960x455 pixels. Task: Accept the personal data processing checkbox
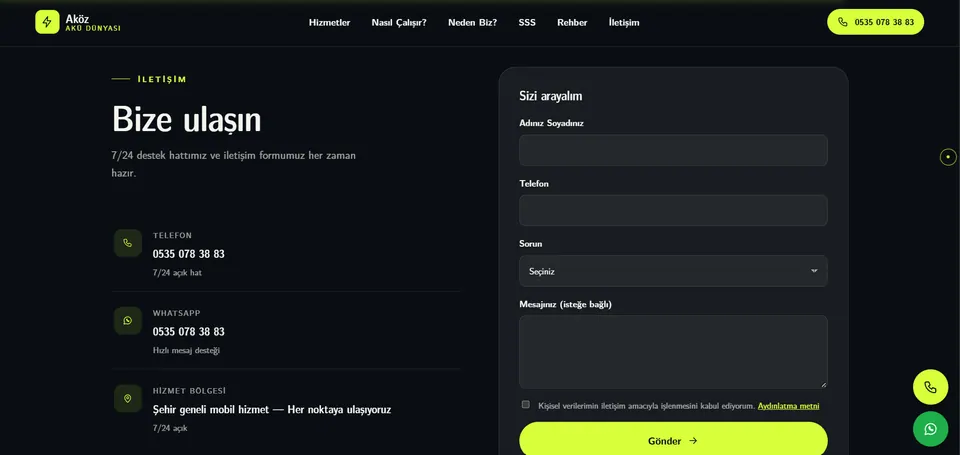[525, 405]
